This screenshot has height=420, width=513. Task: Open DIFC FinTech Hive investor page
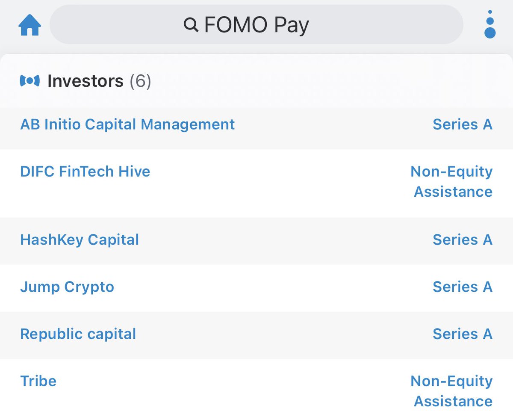pos(85,172)
